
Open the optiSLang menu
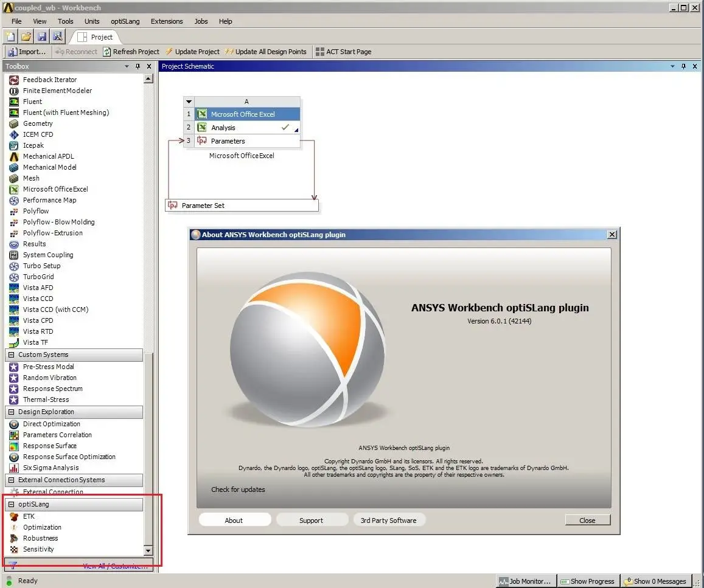(125, 21)
